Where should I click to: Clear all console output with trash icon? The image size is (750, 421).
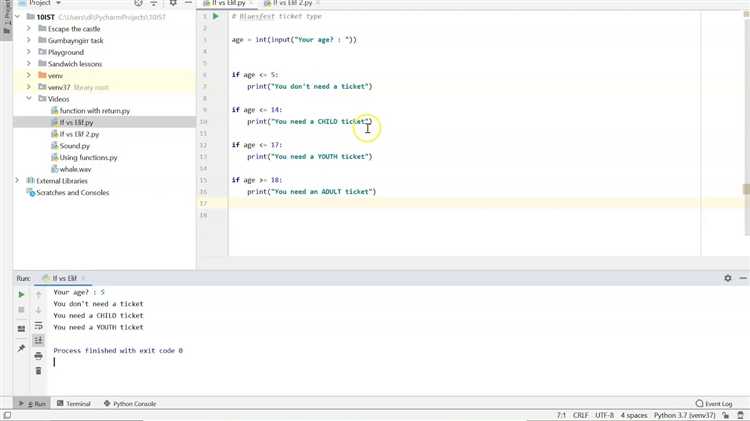(38, 371)
